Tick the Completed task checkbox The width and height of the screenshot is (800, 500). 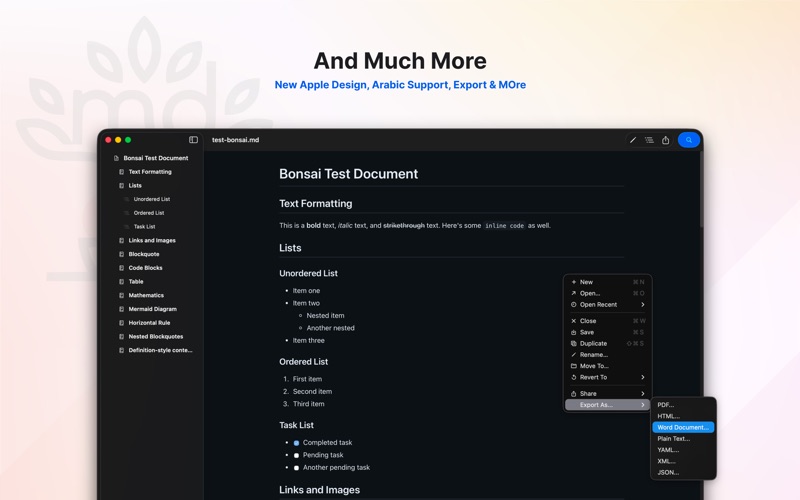coord(296,443)
